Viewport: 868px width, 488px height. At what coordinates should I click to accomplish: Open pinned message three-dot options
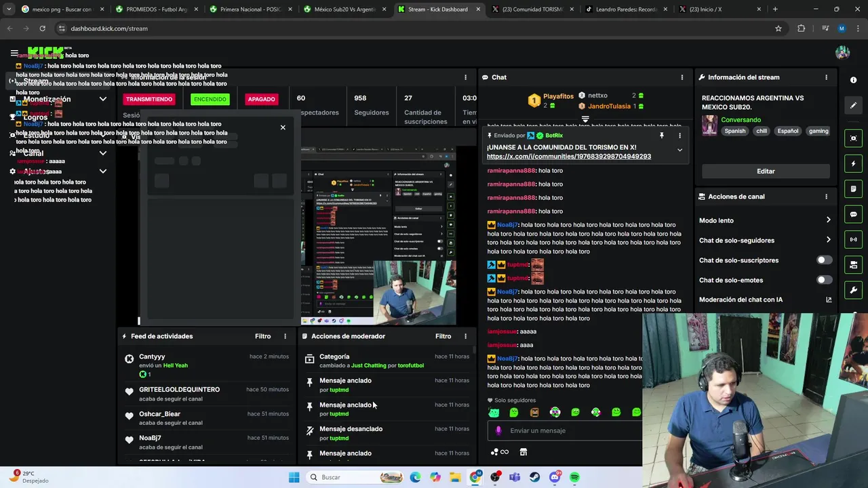coord(679,136)
